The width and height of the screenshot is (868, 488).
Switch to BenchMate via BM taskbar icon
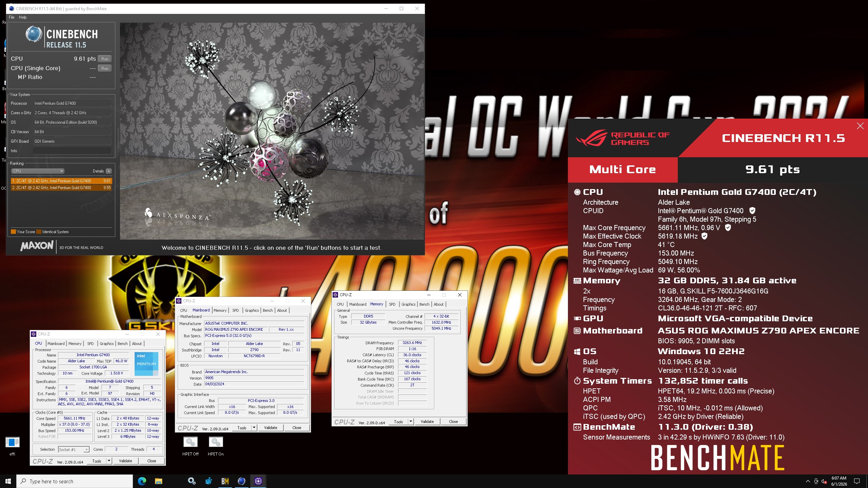point(225,481)
